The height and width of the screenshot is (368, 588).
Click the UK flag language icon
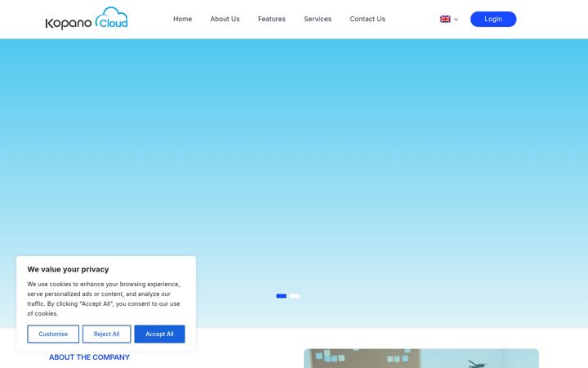pos(445,19)
